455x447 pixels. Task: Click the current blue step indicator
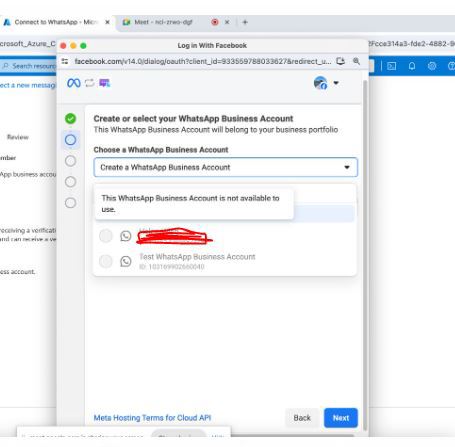pos(70,140)
